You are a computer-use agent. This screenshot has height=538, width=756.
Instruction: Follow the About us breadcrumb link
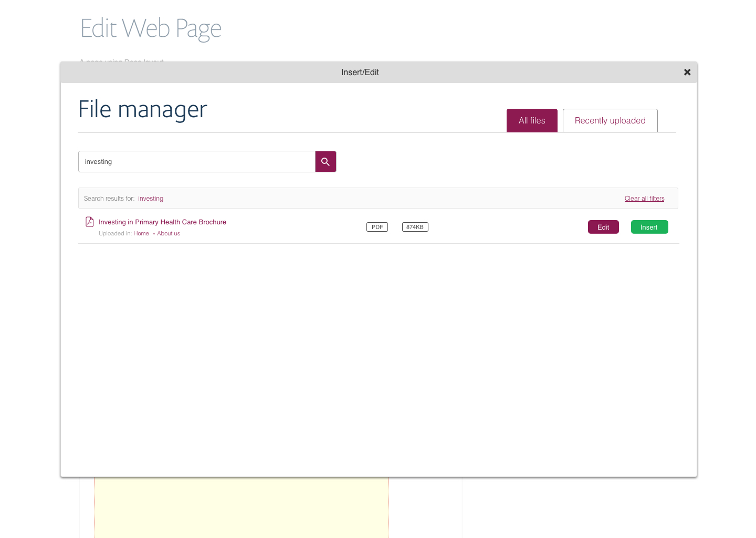click(x=169, y=234)
